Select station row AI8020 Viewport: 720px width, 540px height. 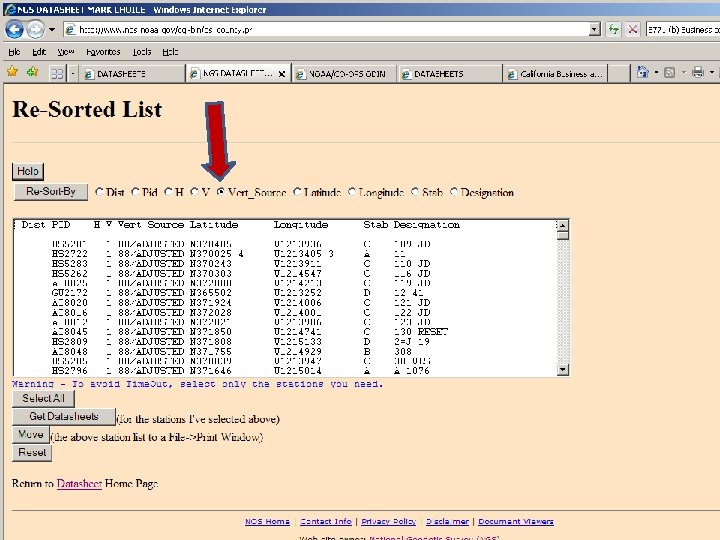(x=285, y=303)
